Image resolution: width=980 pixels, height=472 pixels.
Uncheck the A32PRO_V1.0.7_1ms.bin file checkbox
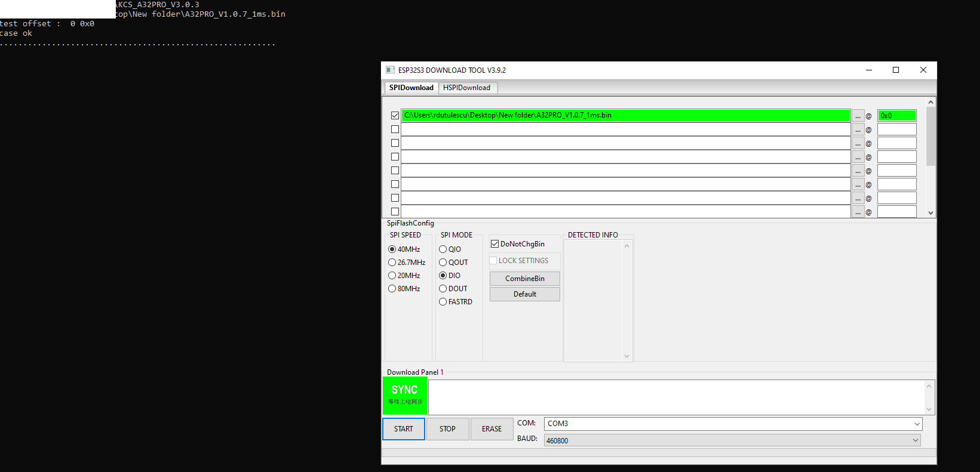[395, 115]
